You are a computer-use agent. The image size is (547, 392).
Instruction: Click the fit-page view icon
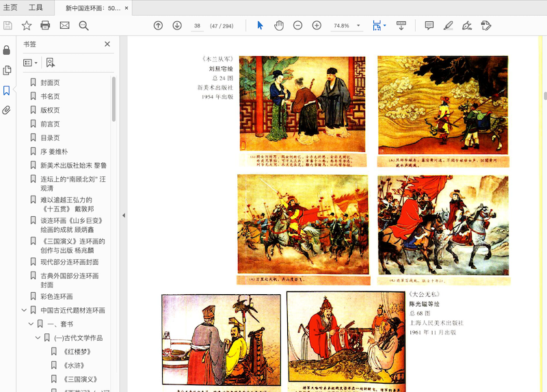click(x=377, y=25)
